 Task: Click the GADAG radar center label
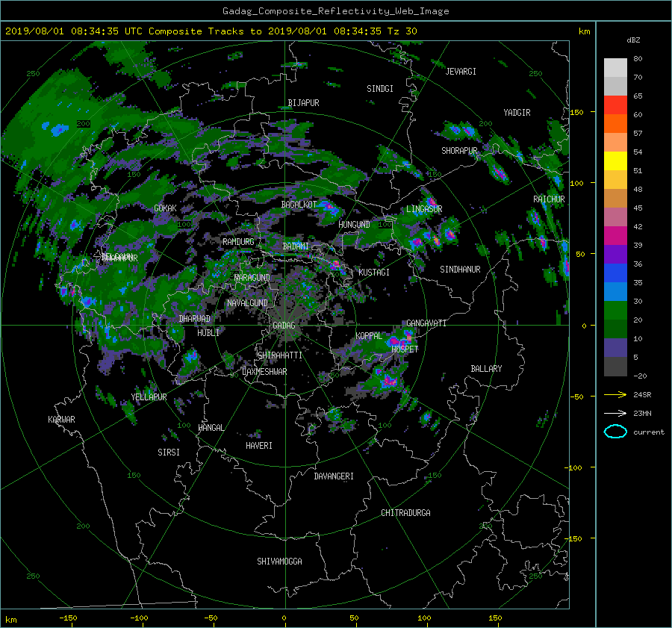tap(284, 326)
